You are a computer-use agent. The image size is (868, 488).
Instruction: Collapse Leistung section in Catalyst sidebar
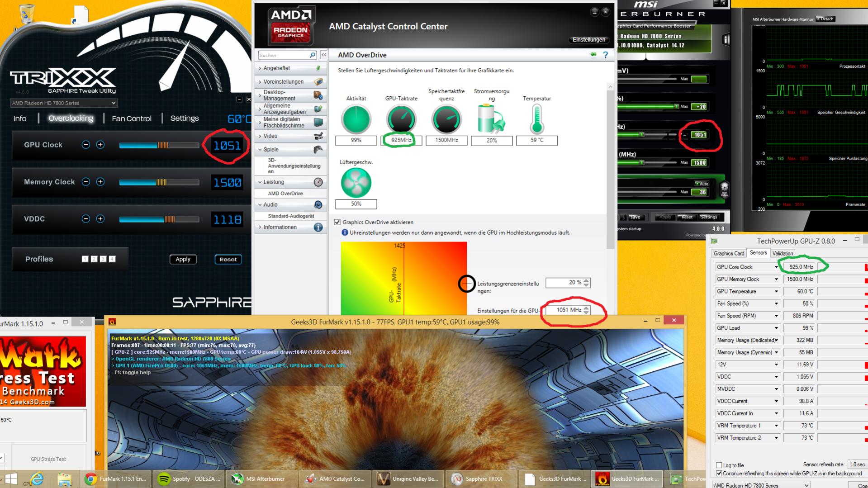290,182
